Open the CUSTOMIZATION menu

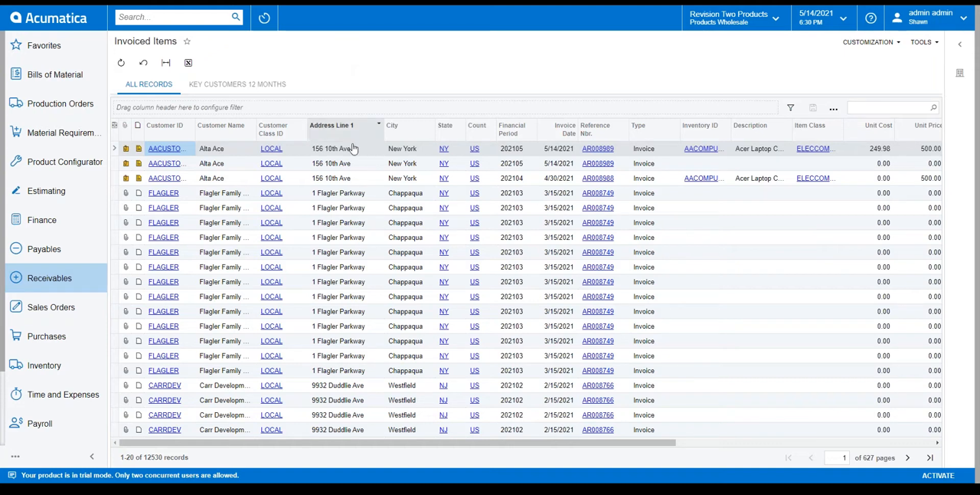pyautogui.click(x=871, y=42)
